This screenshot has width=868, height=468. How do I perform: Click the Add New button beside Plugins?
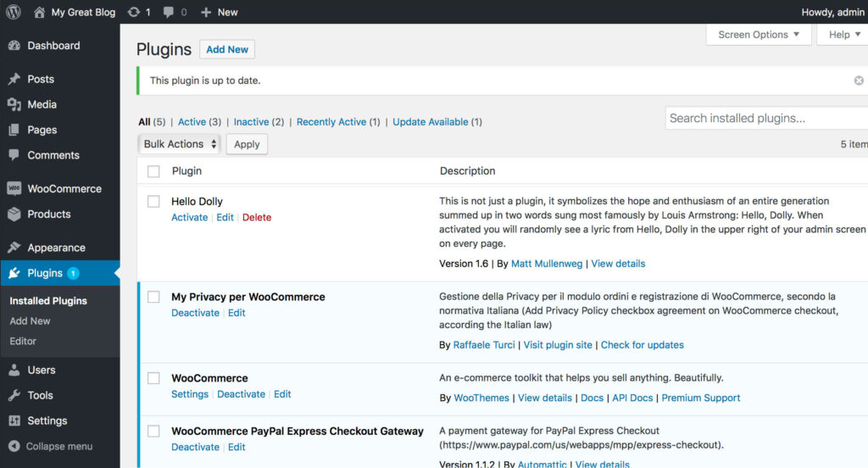click(x=227, y=49)
